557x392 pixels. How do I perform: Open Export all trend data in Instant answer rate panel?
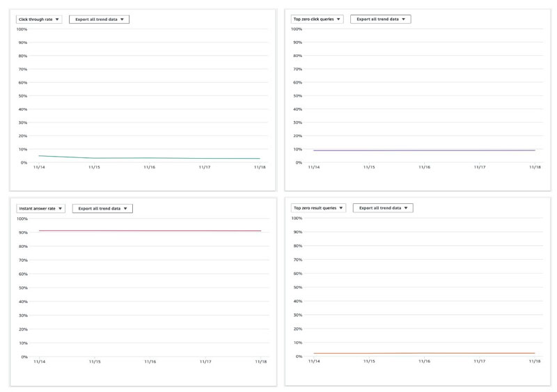[x=102, y=208]
